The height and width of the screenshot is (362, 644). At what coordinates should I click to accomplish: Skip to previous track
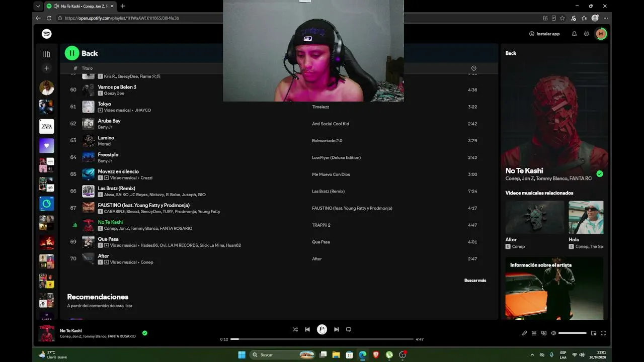click(307, 329)
